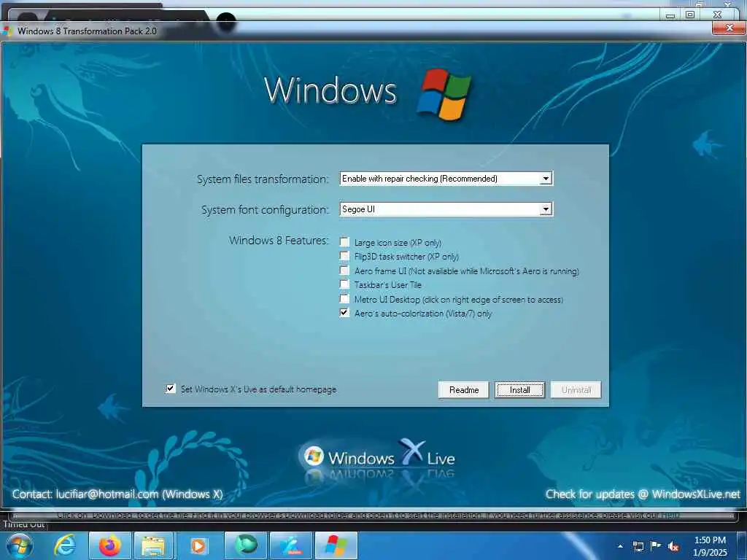Close the Transformation Pack window
Image resolution: width=747 pixels, height=560 pixels.
coord(729,28)
